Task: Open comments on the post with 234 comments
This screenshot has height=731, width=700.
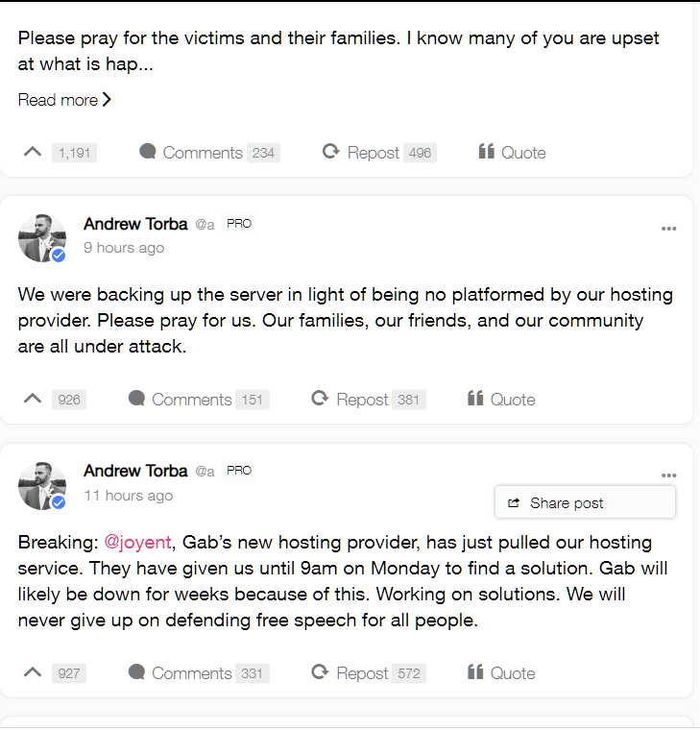Action: coord(209,153)
